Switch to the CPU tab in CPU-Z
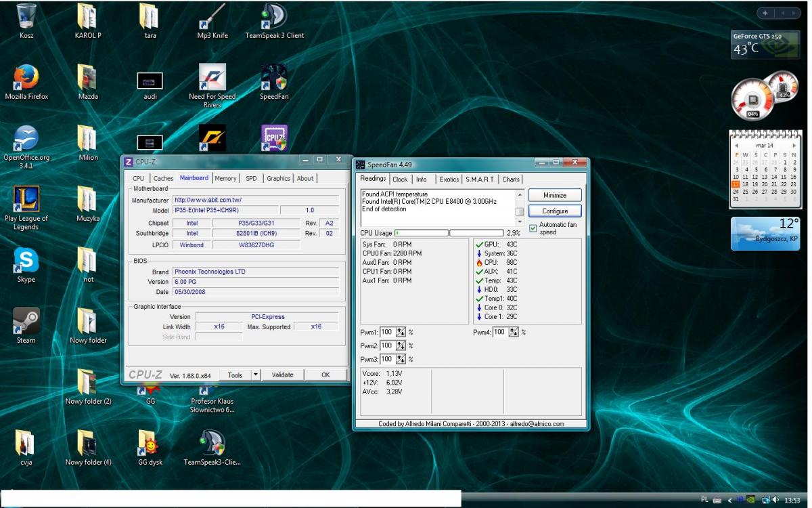The height and width of the screenshot is (508, 812). 139,178
